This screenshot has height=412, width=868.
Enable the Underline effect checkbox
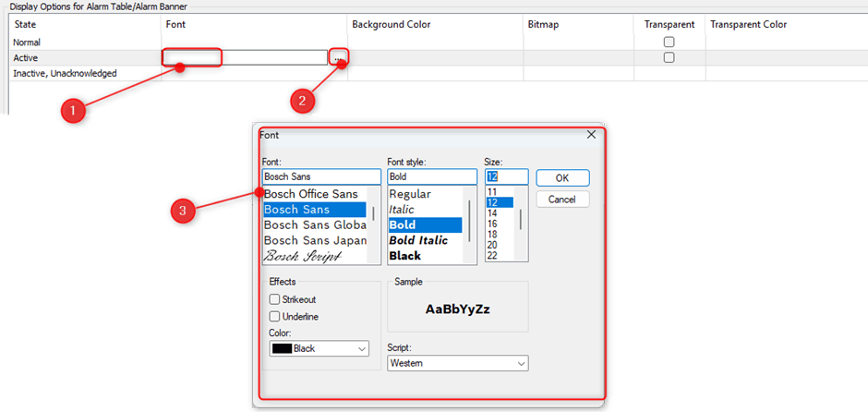pyautogui.click(x=274, y=316)
